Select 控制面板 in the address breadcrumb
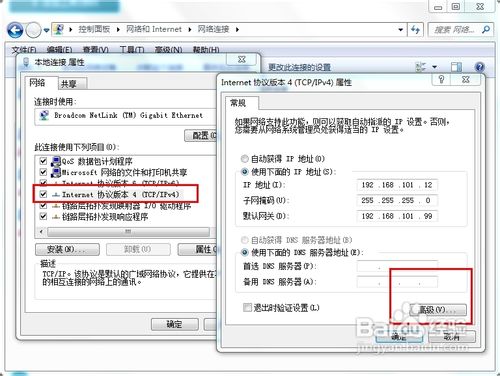Image resolution: width=500 pixels, height=376 pixels. point(94,29)
